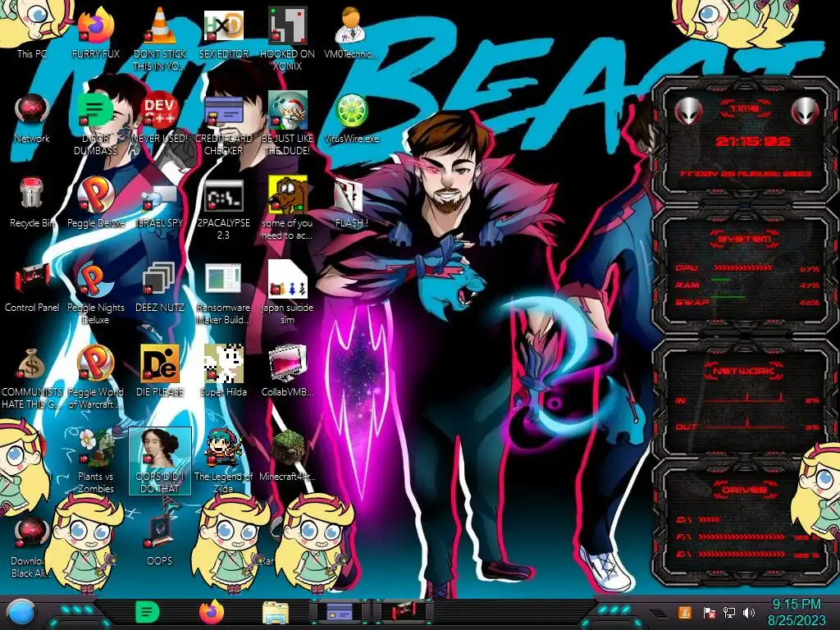Screen dimensions: 840x630
Task: Click the F:\ drive usage bar
Action: (742, 536)
